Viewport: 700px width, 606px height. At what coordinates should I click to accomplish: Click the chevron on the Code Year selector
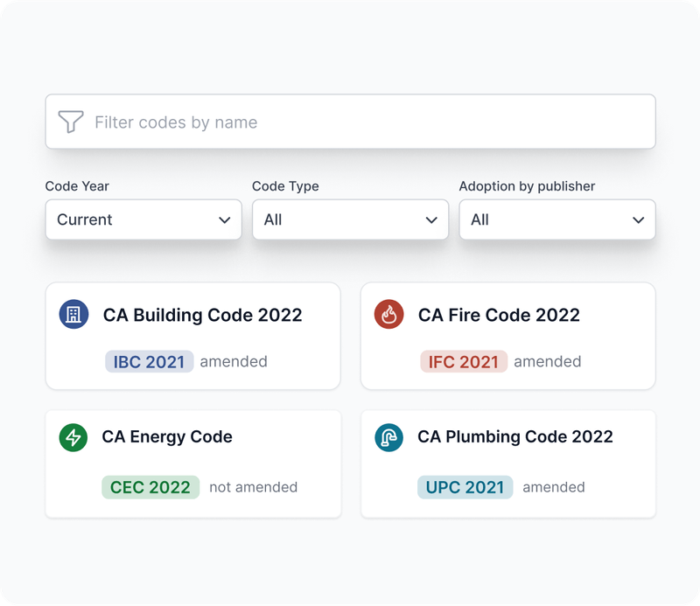point(227,219)
